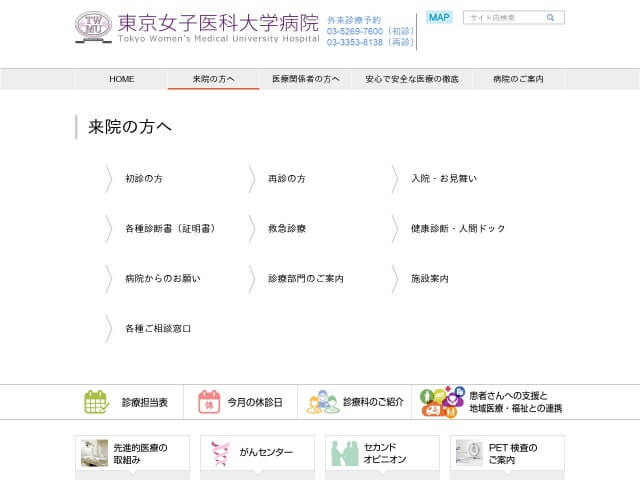This screenshot has height=480, width=640.
Task: Open 診療担当表 text link
Action: (x=145, y=402)
